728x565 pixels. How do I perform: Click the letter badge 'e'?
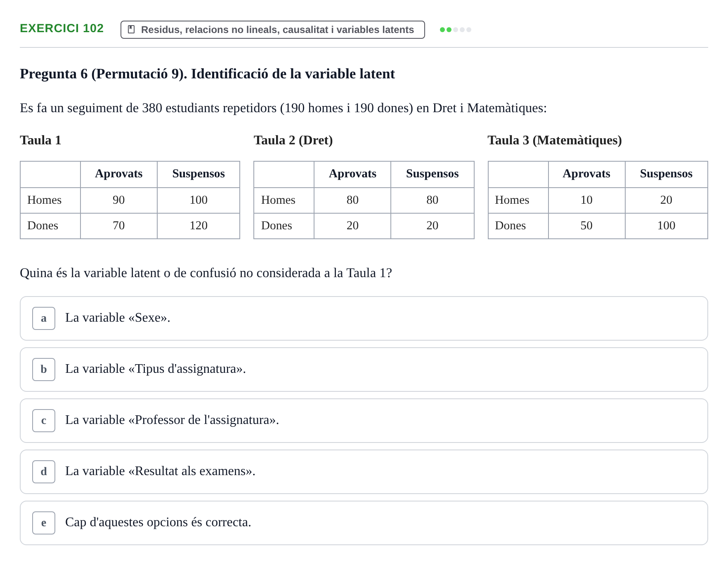(x=44, y=523)
